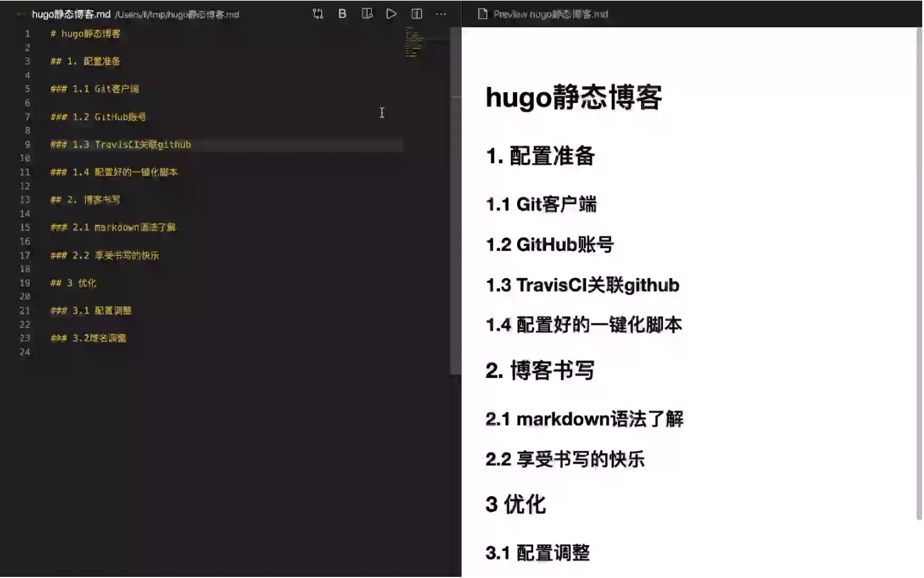Click the preview heading "1. 配置准备"
The width and height of the screenshot is (924, 578).
(540, 156)
